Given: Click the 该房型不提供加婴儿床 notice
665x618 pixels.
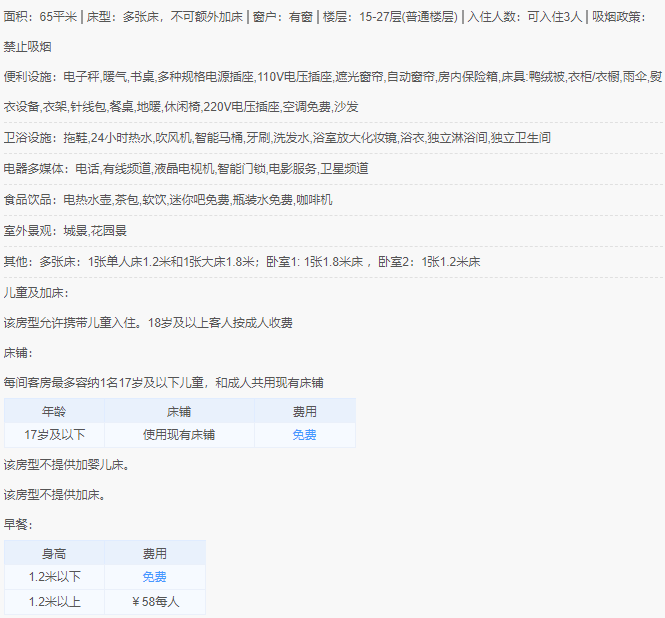Looking at the screenshot, I should pyautogui.click(x=67, y=465).
